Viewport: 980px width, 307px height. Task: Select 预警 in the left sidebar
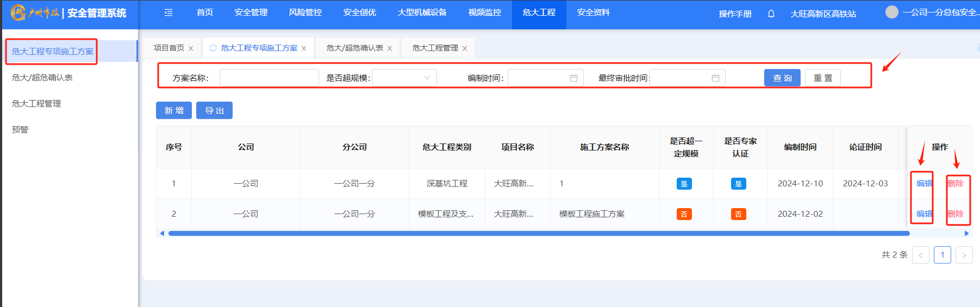(20, 129)
